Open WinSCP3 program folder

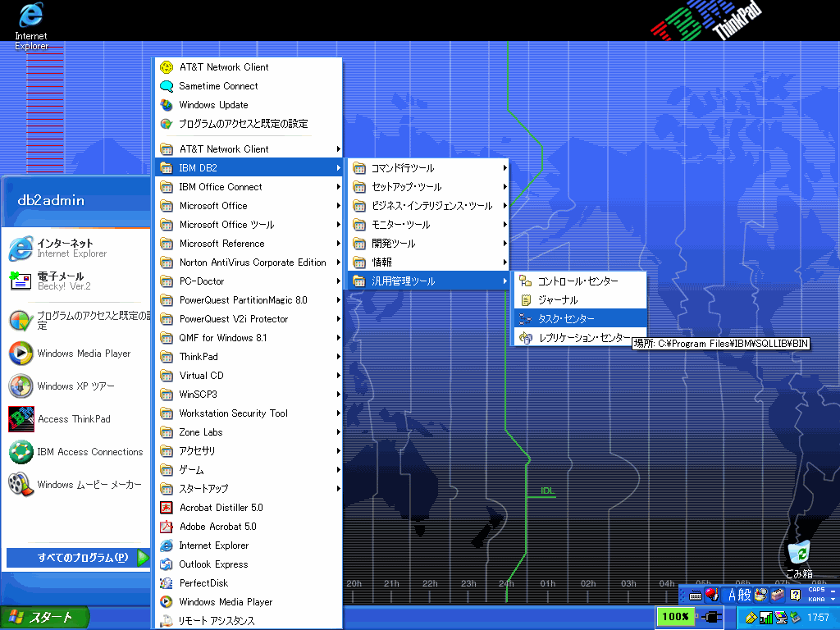249,395
